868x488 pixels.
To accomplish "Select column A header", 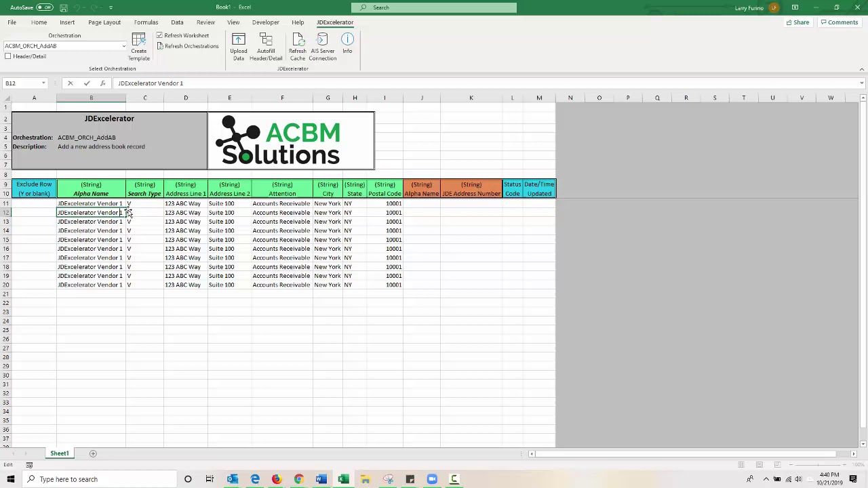I will (x=34, y=98).
